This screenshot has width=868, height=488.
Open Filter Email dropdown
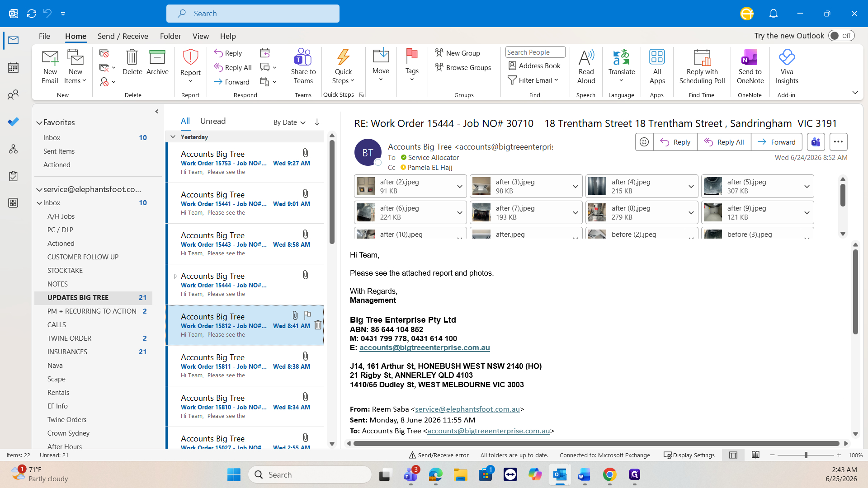[533, 80]
